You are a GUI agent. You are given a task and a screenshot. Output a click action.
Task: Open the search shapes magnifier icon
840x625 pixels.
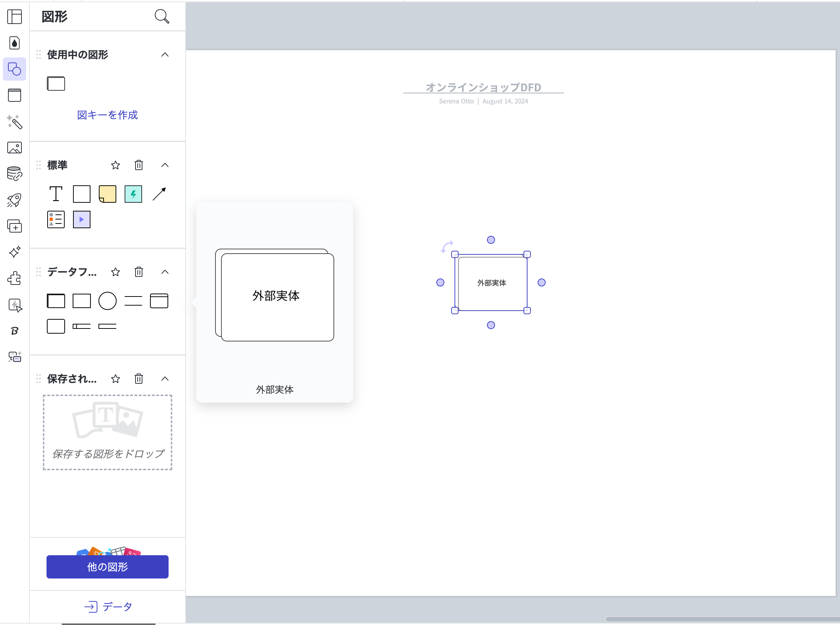tap(162, 16)
